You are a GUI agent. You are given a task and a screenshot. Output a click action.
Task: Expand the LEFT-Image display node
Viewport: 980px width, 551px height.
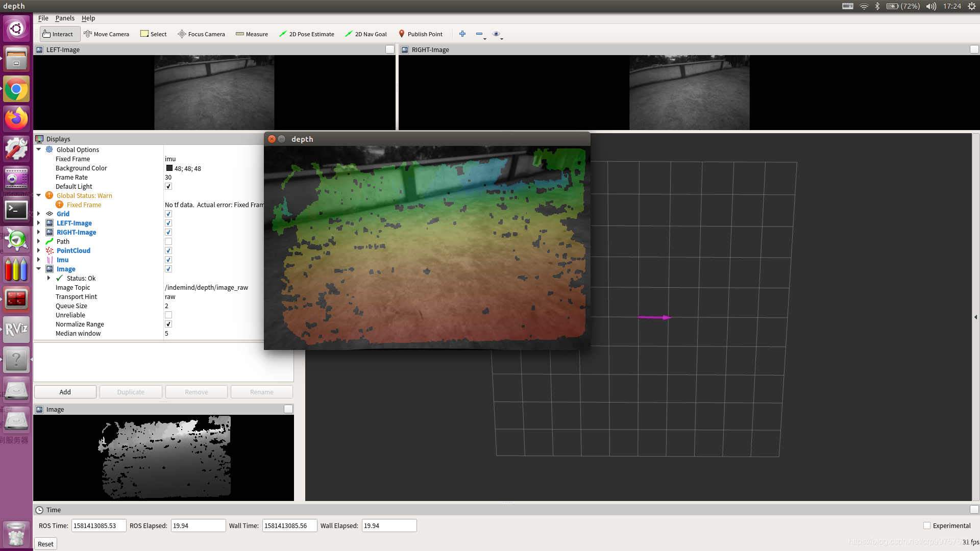[39, 223]
